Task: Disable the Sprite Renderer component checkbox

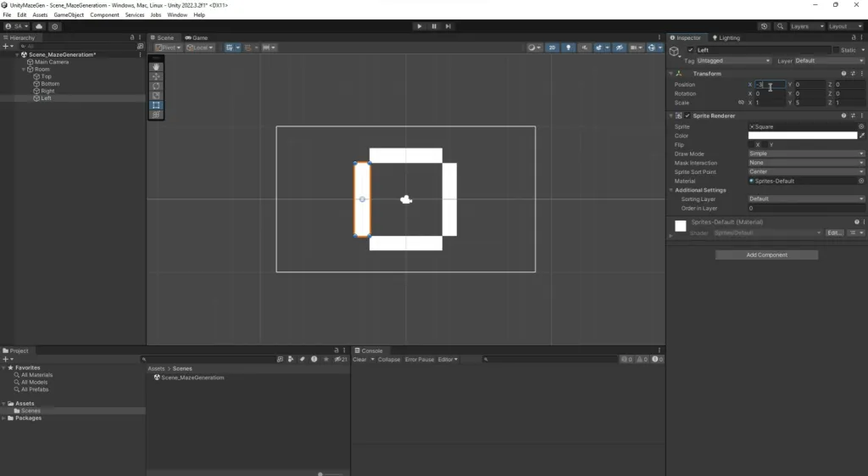Action: click(687, 115)
